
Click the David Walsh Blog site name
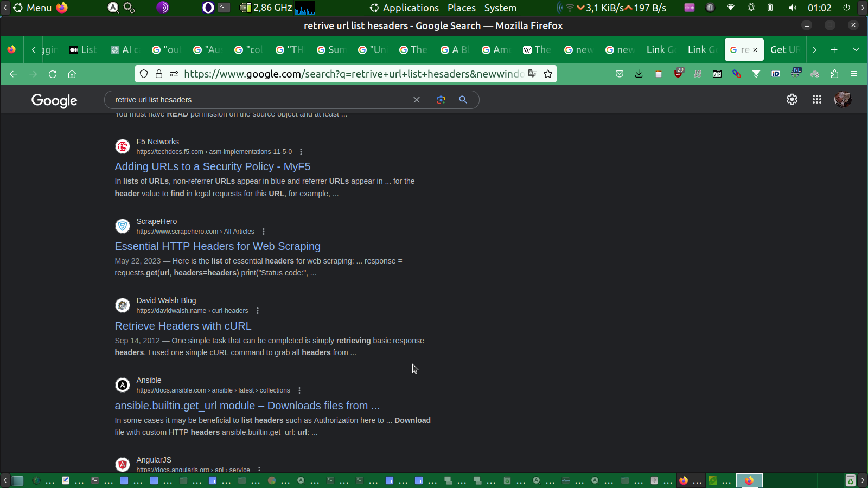(x=166, y=300)
